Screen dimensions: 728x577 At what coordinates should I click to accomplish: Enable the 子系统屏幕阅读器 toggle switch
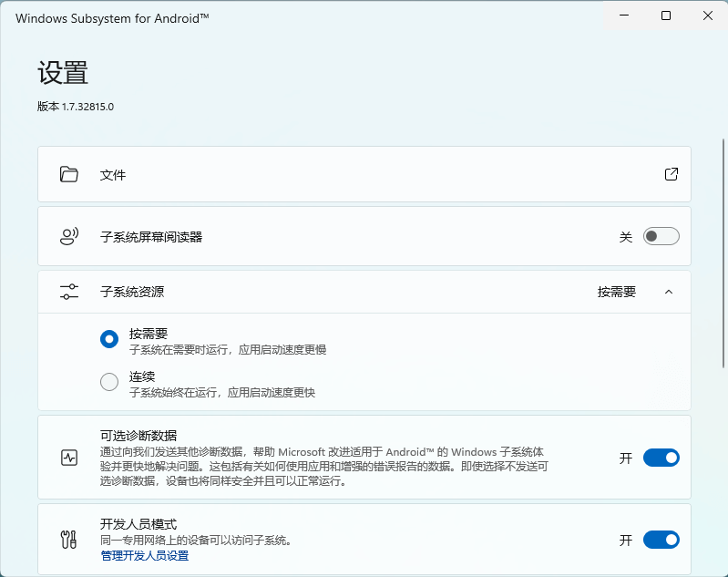click(661, 237)
